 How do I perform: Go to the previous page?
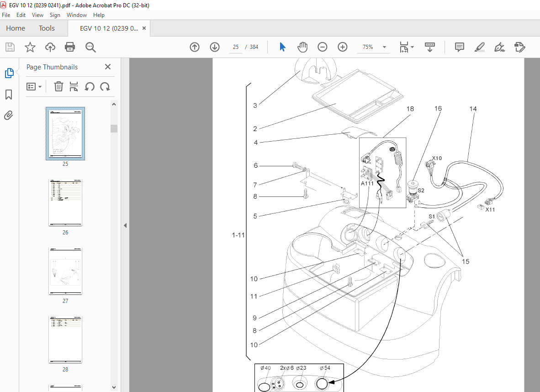(195, 47)
